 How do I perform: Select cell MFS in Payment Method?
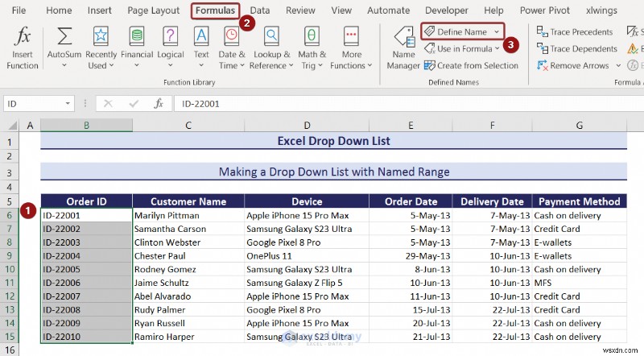pos(580,283)
